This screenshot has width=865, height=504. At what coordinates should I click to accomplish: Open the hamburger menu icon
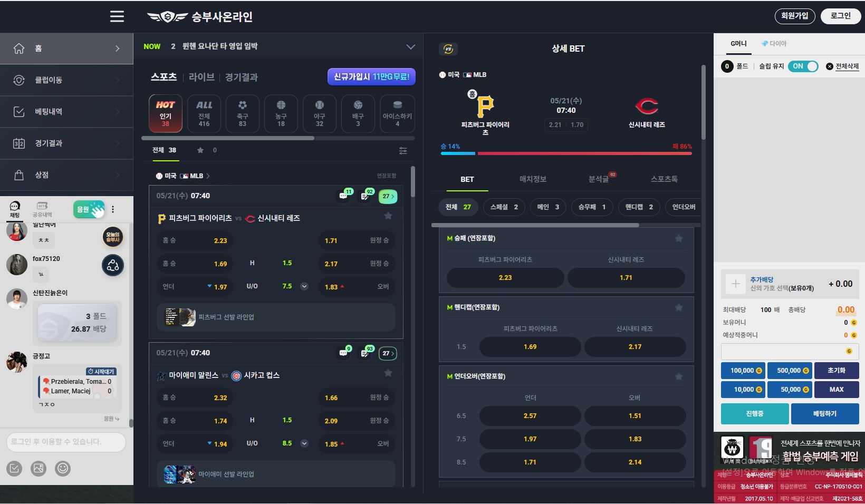tap(117, 16)
